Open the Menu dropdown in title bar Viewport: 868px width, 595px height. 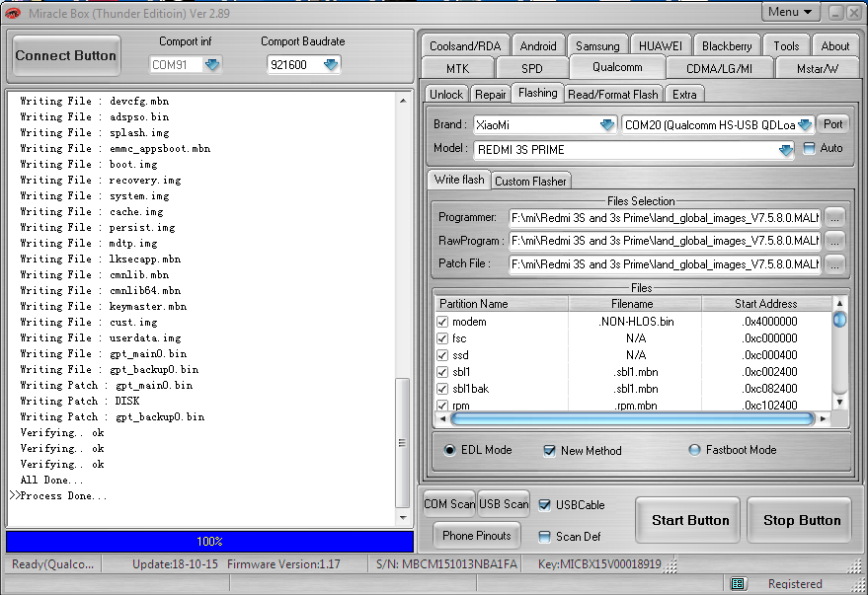[790, 12]
